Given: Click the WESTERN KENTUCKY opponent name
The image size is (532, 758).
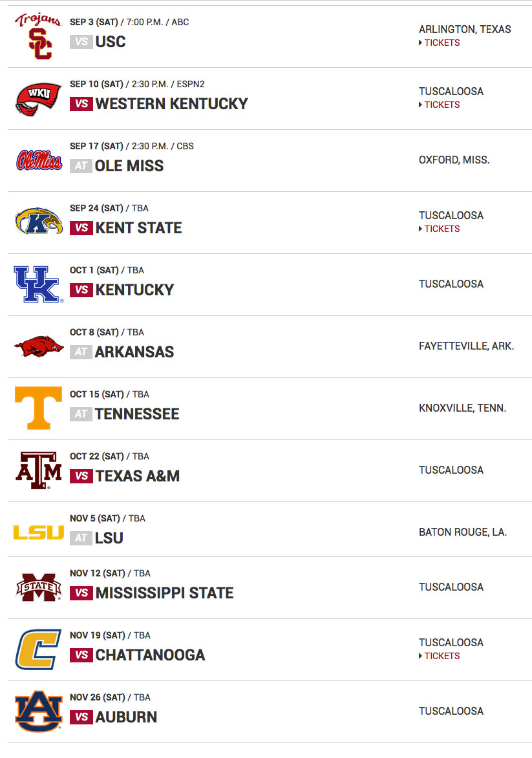Looking at the screenshot, I should pyautogui.click(x=172, y=104).
